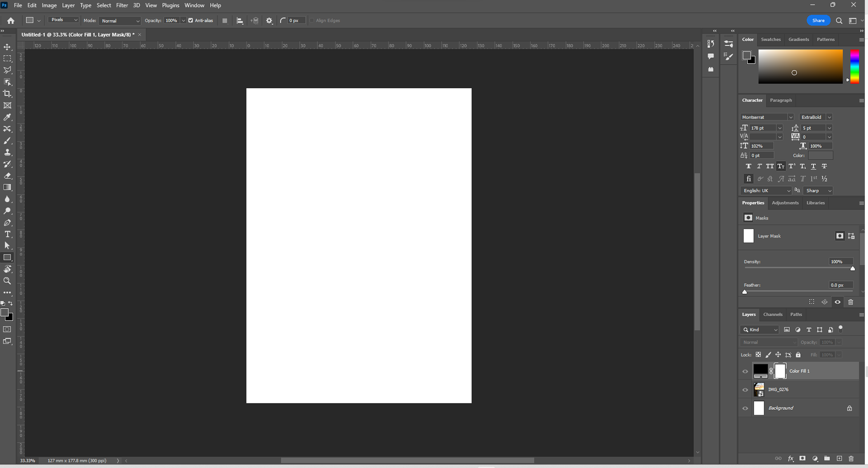
Task: Select the Eraser tool
Action: (x=7, y=176)
